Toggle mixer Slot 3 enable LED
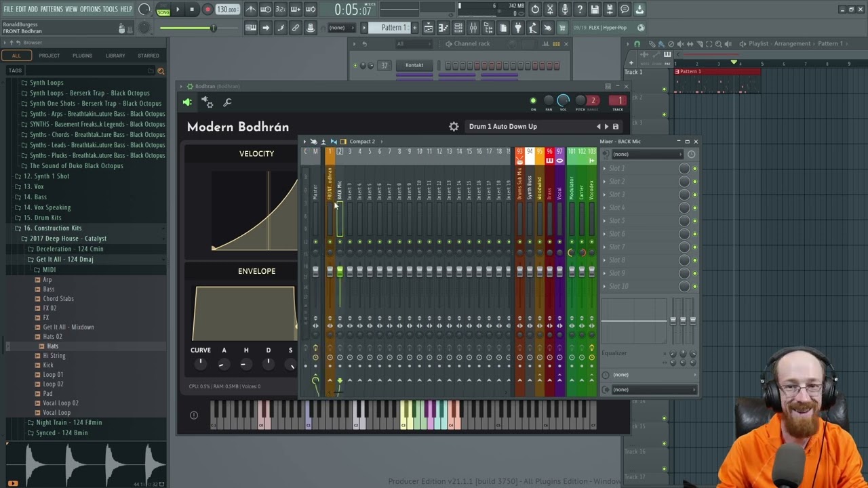Viewport: 868px width, 488px height. pyautogui.click(x=694, y=195)
